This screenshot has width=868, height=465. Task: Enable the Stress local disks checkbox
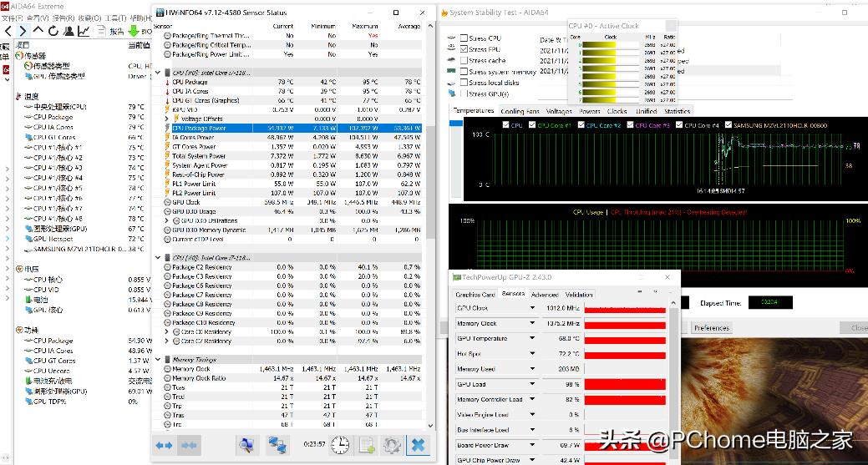pyautogui.click(x=464, y=83)
